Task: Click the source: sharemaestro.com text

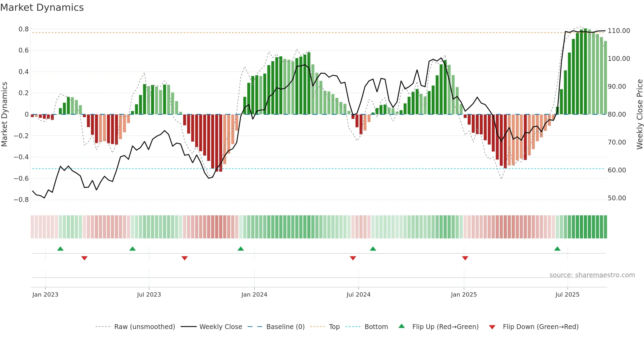Action: (592, 275)
